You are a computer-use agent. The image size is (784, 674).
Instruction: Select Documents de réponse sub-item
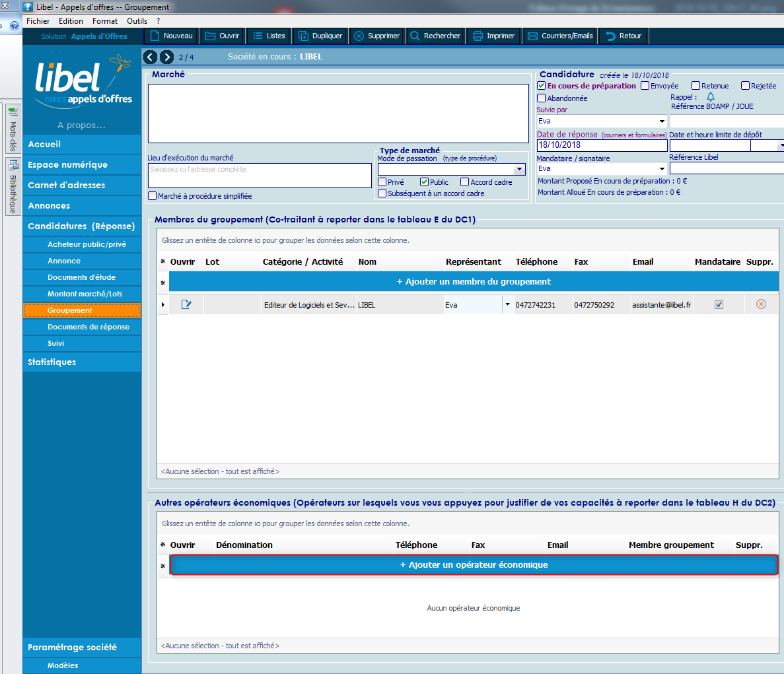[82, 327]
